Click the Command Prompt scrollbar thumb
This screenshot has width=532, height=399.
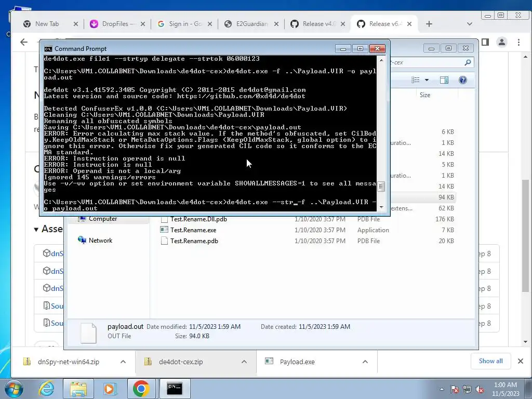pyautogui.click(x=381, y=187)
